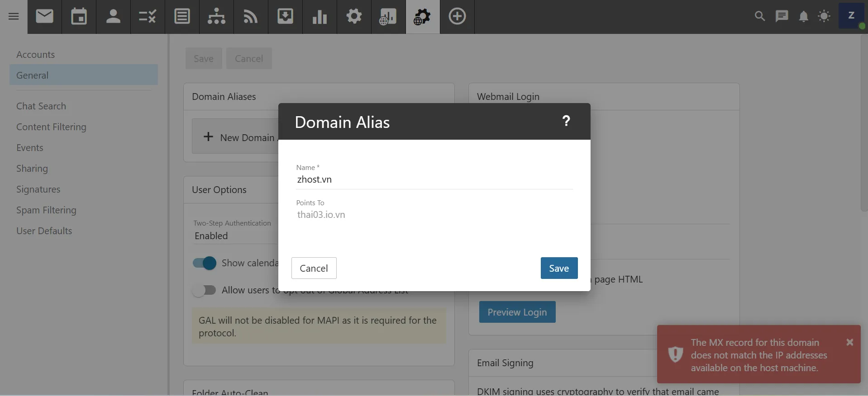The image size is (868, 396).
Task: Click Cancel in Domain Alias dialog
Action: [x=314, y=268]
